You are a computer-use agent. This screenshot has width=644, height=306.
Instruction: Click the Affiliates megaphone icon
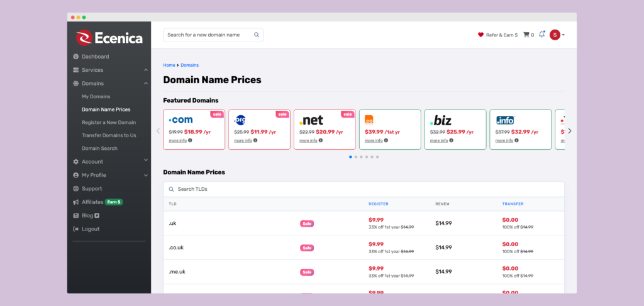pyautogui.click(x=75, y=202)
